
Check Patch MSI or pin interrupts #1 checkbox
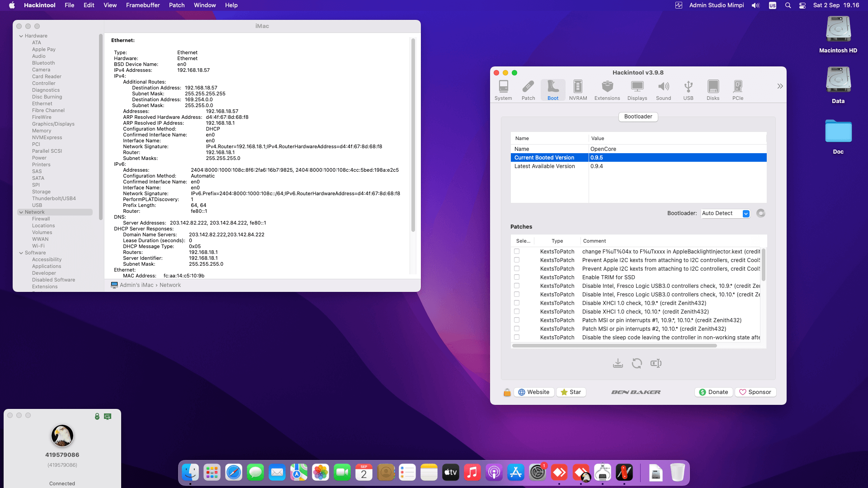pyautogui.click(x=517, y=320)
